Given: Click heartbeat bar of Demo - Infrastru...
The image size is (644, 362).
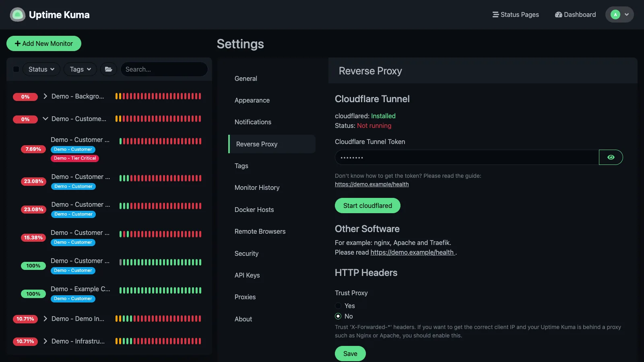Looking at the screenshot, I should pyautogui.click(x=158, y=341).
